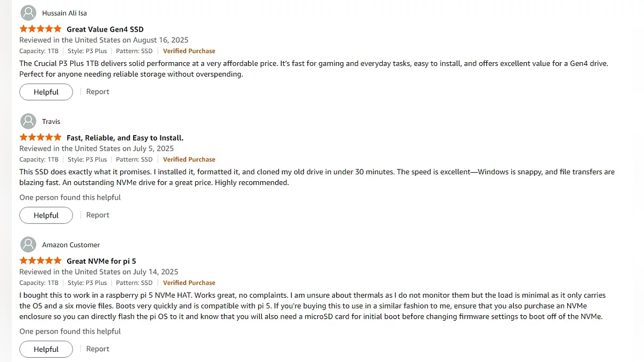Click five-star rating on Great Value Gen4 SSD review

pyautogui.click(x=40, y=29)
